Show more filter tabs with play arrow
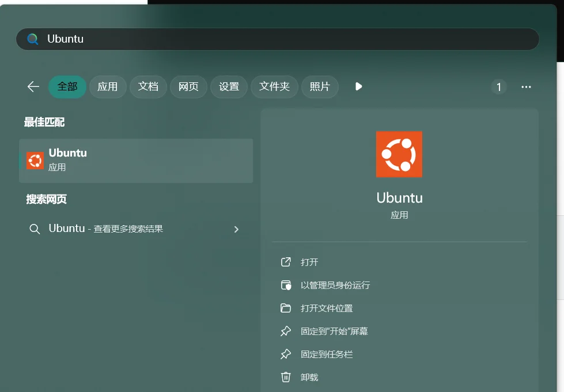The width and height of the screenshot is (564, 392). 358,86
